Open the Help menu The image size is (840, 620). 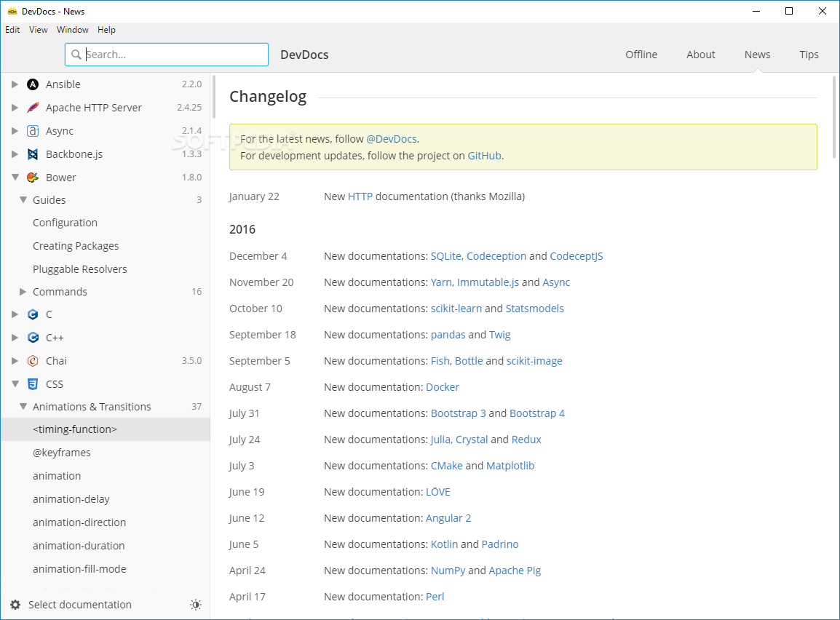(106, 30)
